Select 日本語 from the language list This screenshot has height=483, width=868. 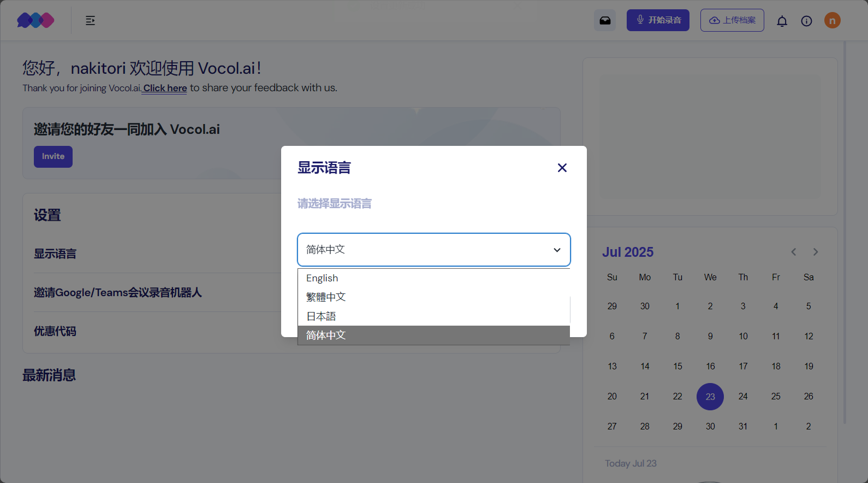[x=434, y=316]
